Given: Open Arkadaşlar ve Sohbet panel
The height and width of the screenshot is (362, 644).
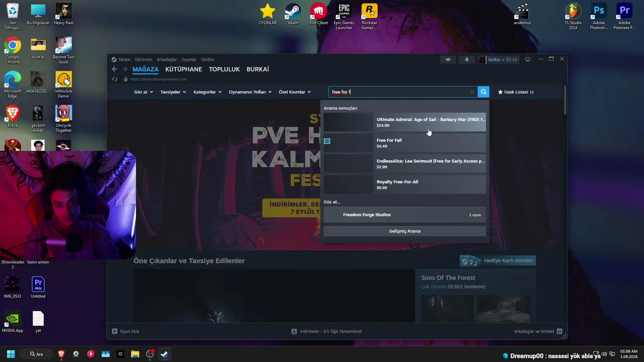Looking at the screenshot, I should [538, 331].
